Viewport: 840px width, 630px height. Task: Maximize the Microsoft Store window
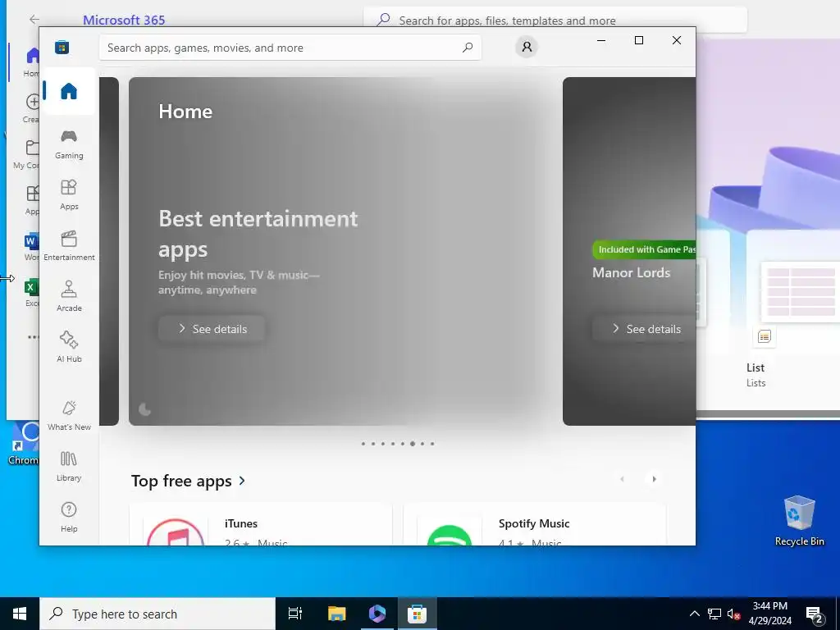(x=638, y=40)
